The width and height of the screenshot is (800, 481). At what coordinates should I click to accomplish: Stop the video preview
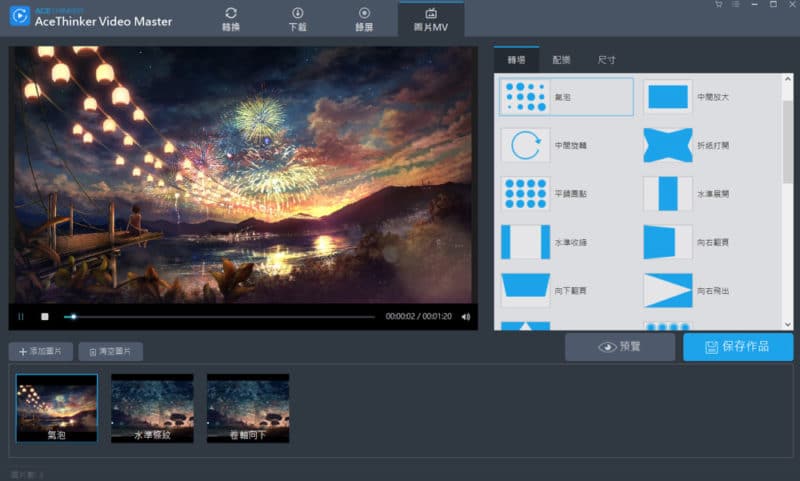[44, 317]
